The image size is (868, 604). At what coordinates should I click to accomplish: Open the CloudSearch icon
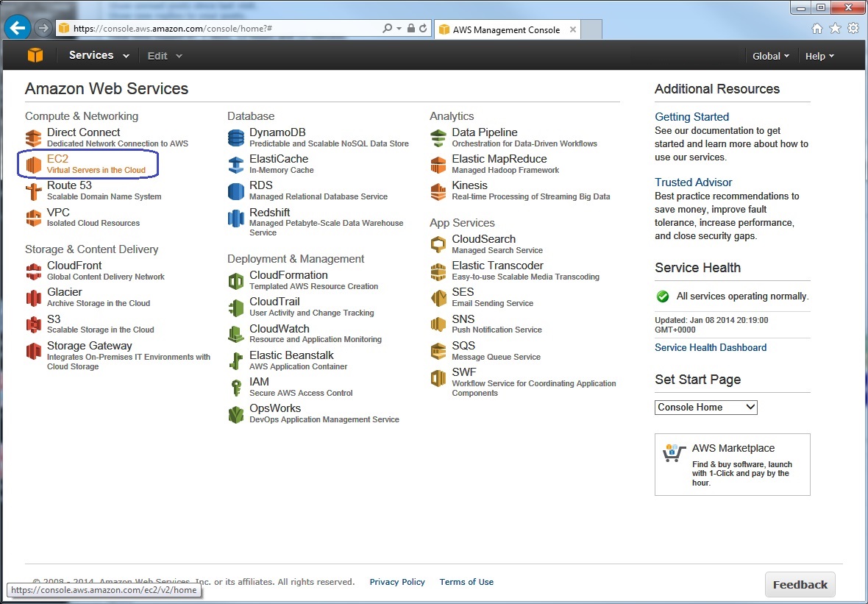point(438,244)
